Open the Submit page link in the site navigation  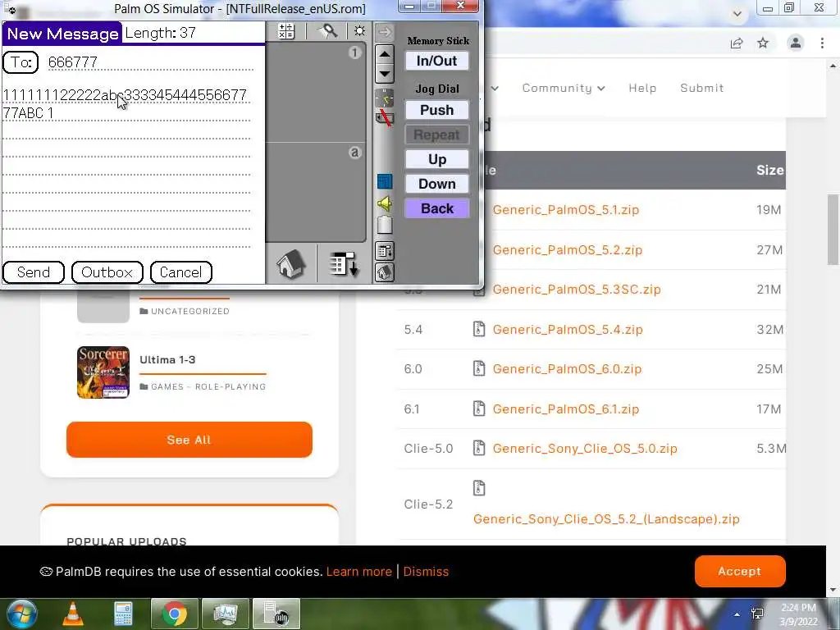(x=702, y=88)
